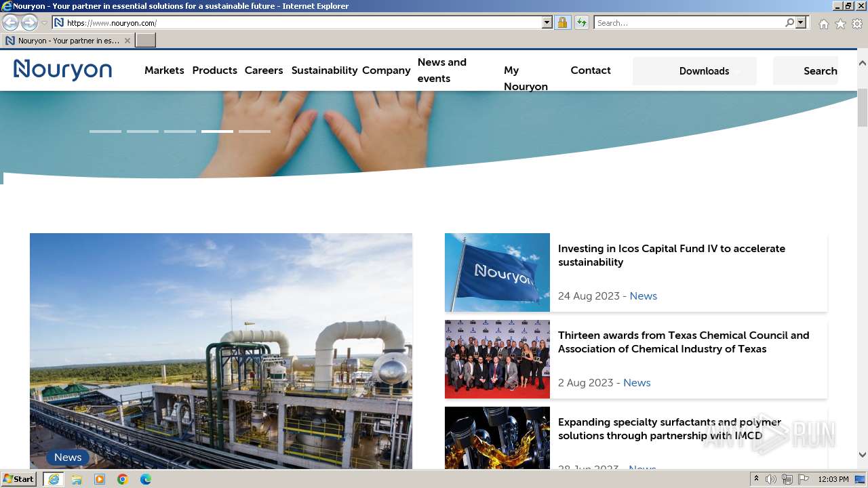Open the Markets menu
This screenshot has width=868, height=488.
[x=164, y=70]
